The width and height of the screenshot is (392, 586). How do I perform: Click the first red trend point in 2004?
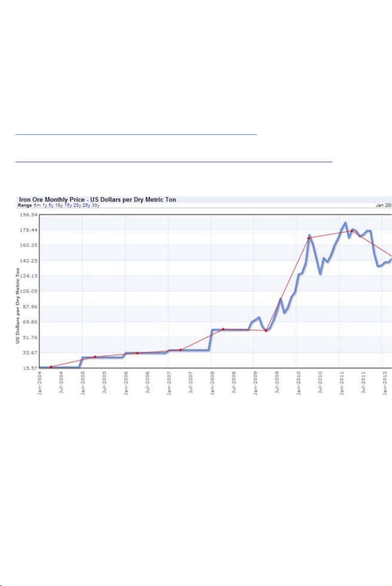51,367
